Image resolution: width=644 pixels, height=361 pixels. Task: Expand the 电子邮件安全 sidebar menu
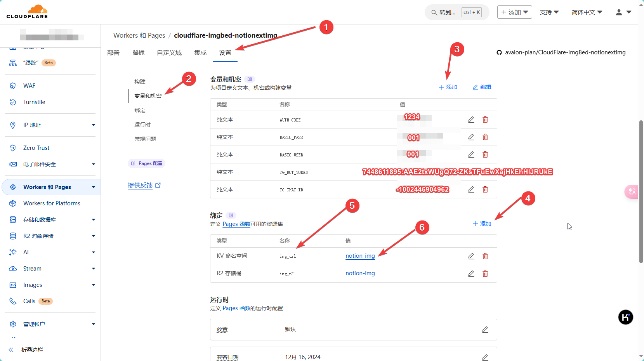[x=94, y=164]
